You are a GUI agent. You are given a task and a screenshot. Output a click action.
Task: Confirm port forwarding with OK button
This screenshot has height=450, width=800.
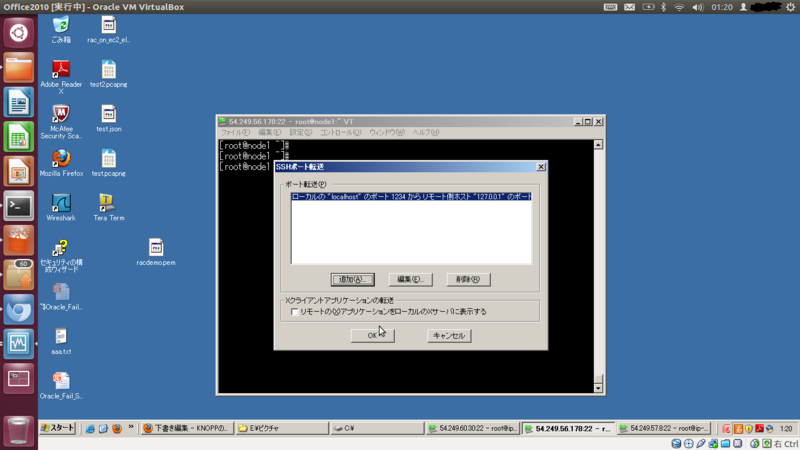pos(372,336)
